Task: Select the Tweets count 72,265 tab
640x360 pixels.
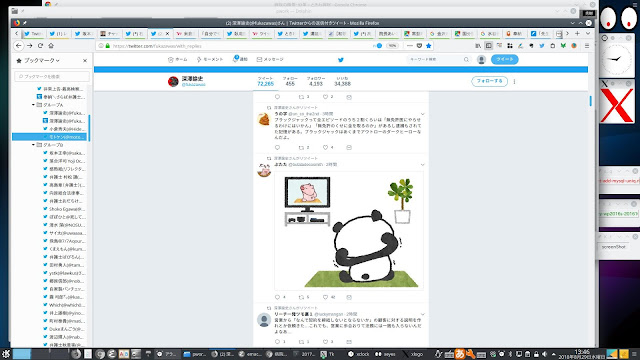Action: pos(265,82)
